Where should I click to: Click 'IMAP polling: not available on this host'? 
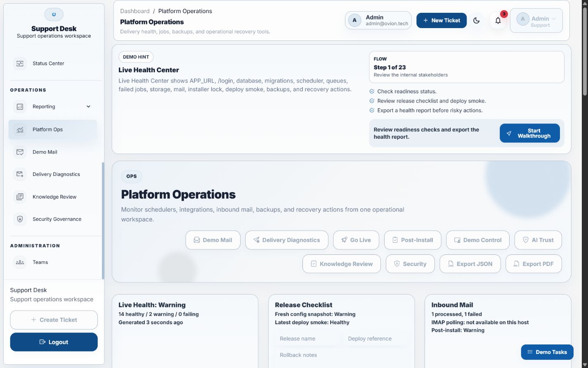480,323
